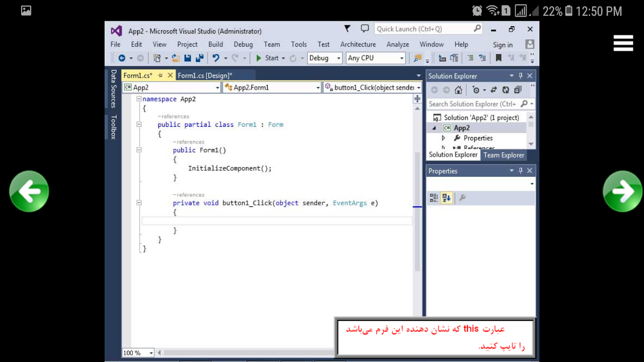
Task: Open the Any CPU platform dropdown
Action: point(375,58)
